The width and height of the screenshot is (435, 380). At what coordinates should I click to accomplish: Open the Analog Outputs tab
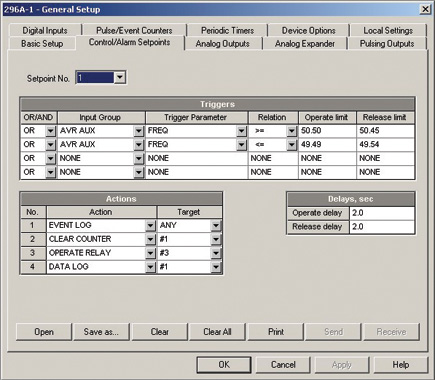223,44
